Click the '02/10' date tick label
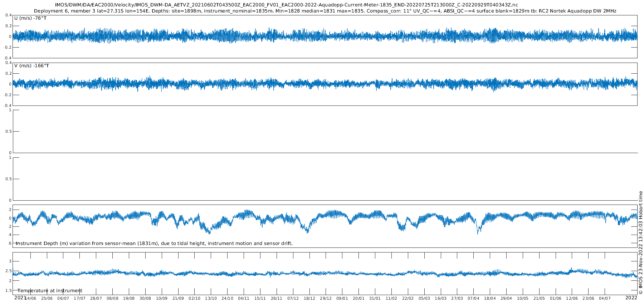 [x=195, y=298]
